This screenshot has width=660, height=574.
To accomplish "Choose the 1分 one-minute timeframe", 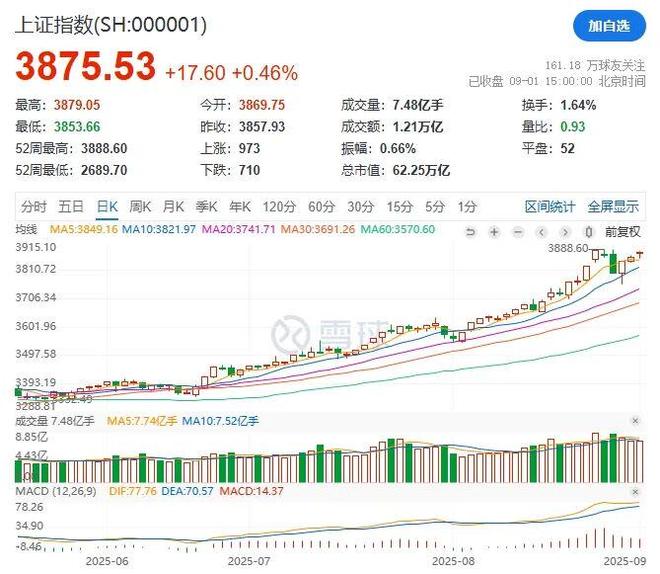I will [x=467, y=207].
